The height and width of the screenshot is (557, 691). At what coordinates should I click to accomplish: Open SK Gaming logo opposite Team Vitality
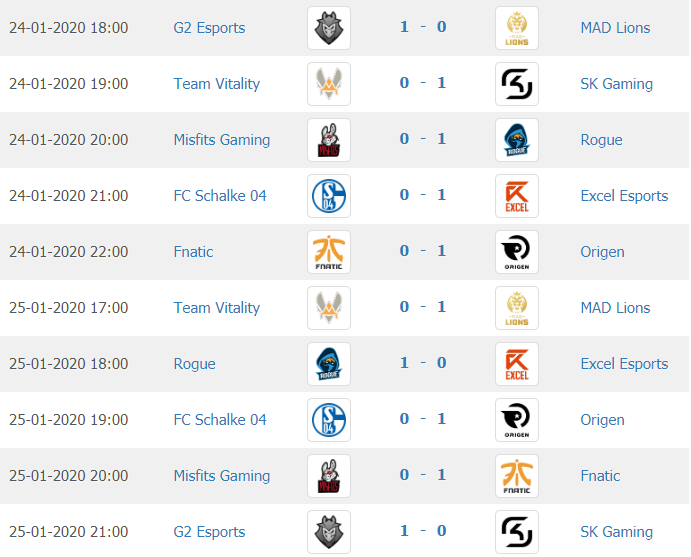pyautogui.click(x=517, y=84)
